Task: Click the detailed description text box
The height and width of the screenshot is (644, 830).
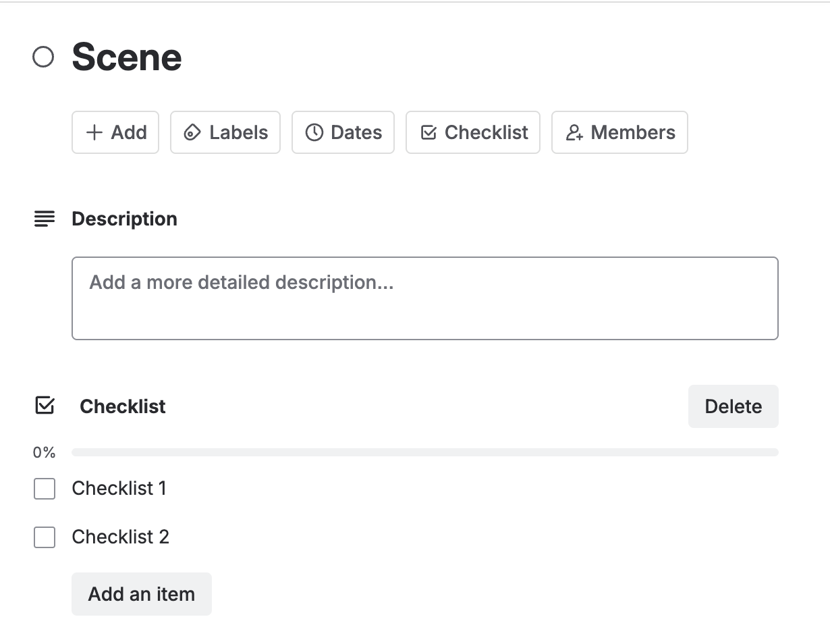Action: [424, 298]
